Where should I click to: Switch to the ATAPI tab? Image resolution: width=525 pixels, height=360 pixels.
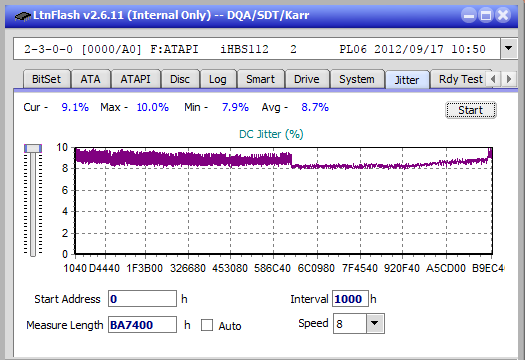tap(135, 79)
